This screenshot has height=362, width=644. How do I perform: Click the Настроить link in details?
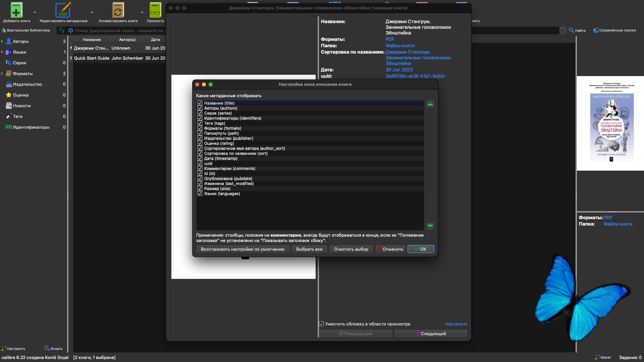tap(456, 324)
